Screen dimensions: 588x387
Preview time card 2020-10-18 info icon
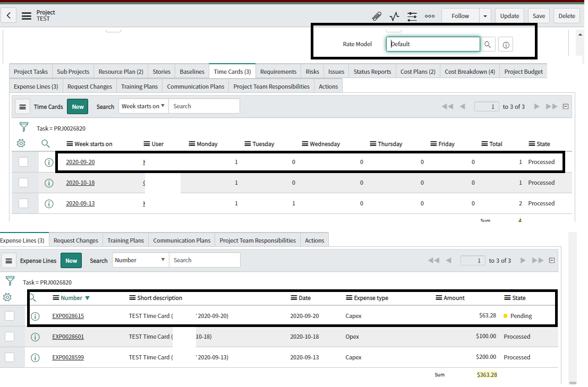(x=49, y=183)
